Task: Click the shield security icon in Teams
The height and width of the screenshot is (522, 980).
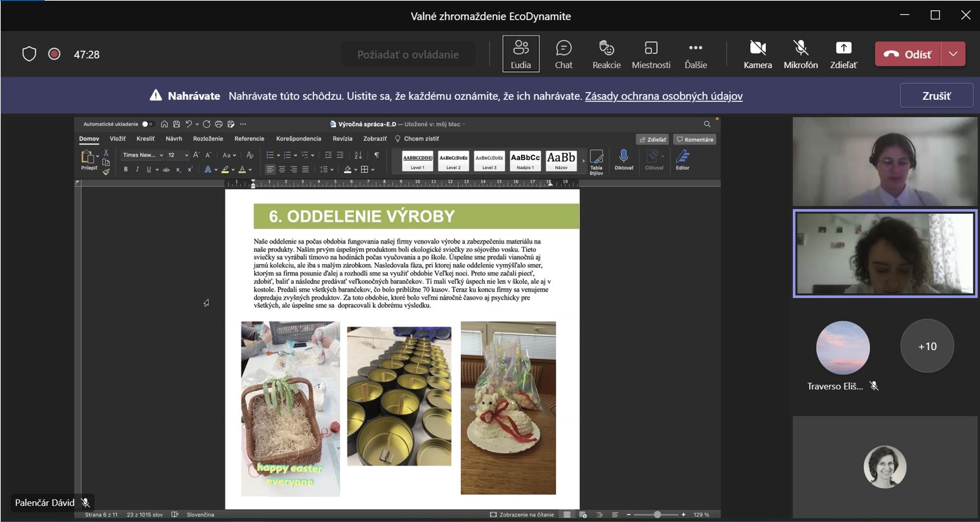Action: pos(29,54)
